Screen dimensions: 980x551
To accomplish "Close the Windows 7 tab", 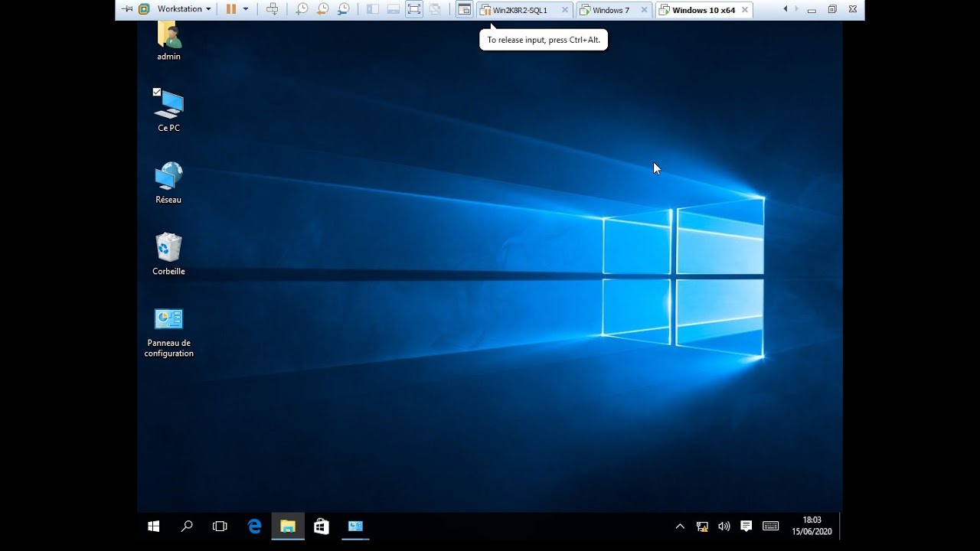I will [x=644, y=10].
